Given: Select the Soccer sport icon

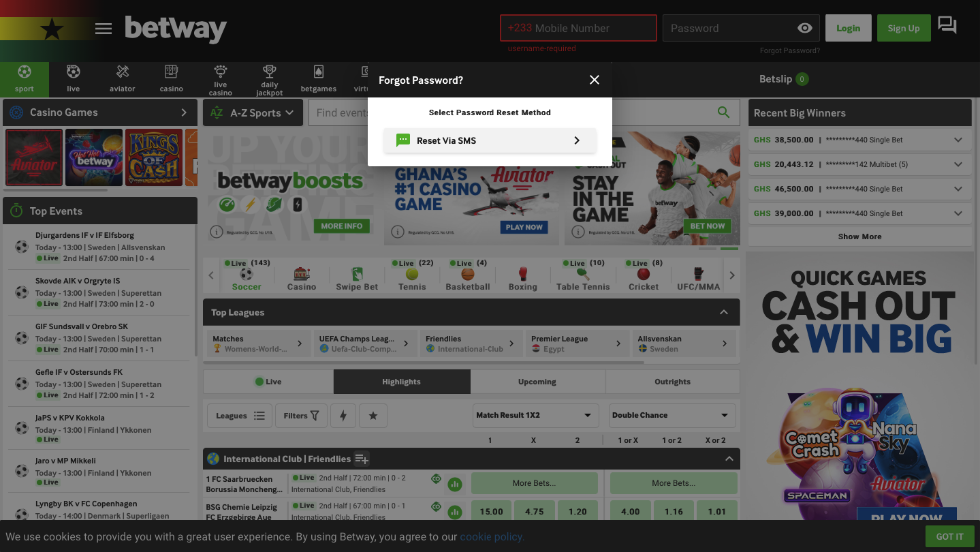Looking at the screenshot, I should click(x=247, y=275).
